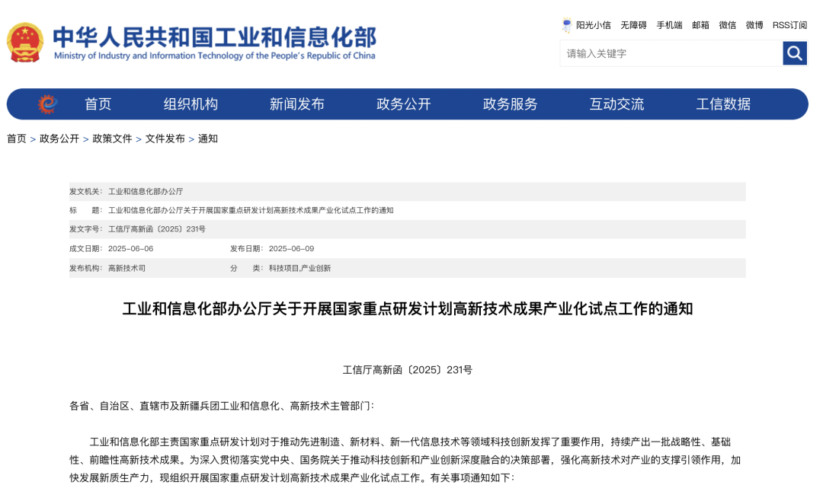Click the 微博 link

tap(754, 25)
